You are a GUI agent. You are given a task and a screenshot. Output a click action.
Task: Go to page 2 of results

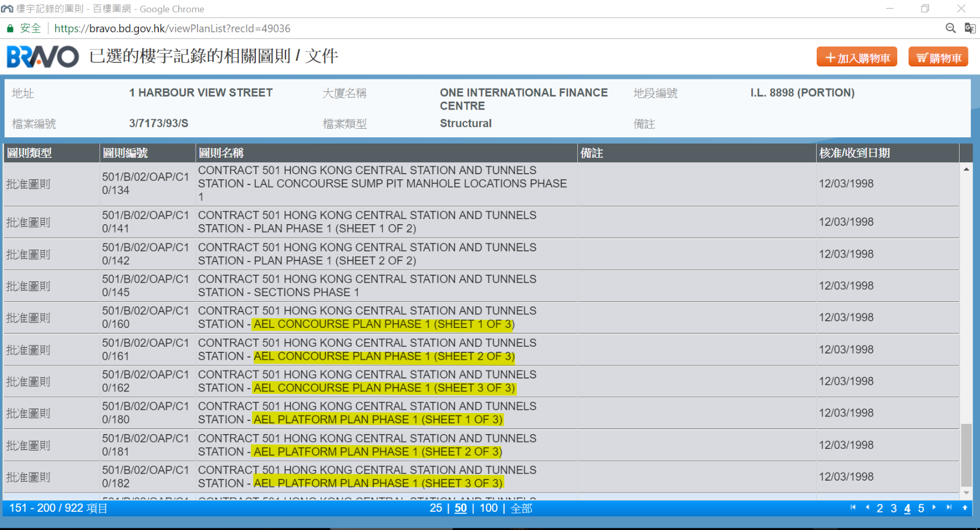[880, 508]
